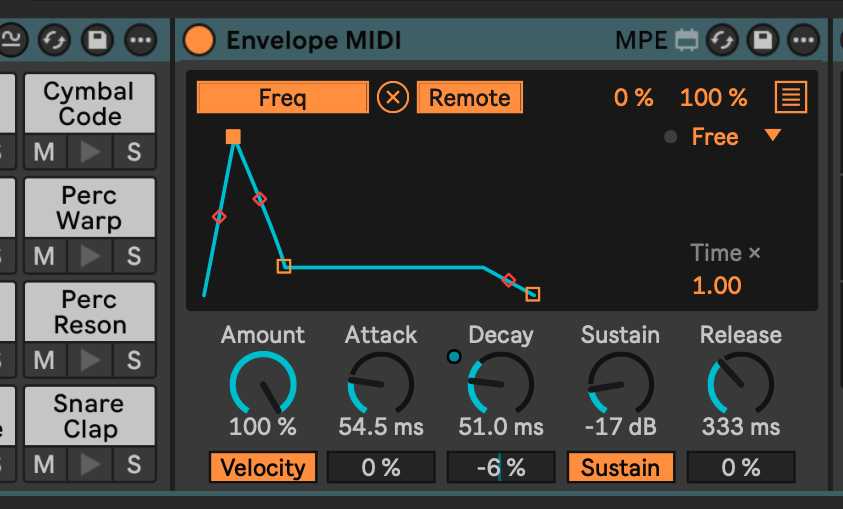Open the multi-map list icon
Screen dimensions: 843x509
tap(791, 98)
